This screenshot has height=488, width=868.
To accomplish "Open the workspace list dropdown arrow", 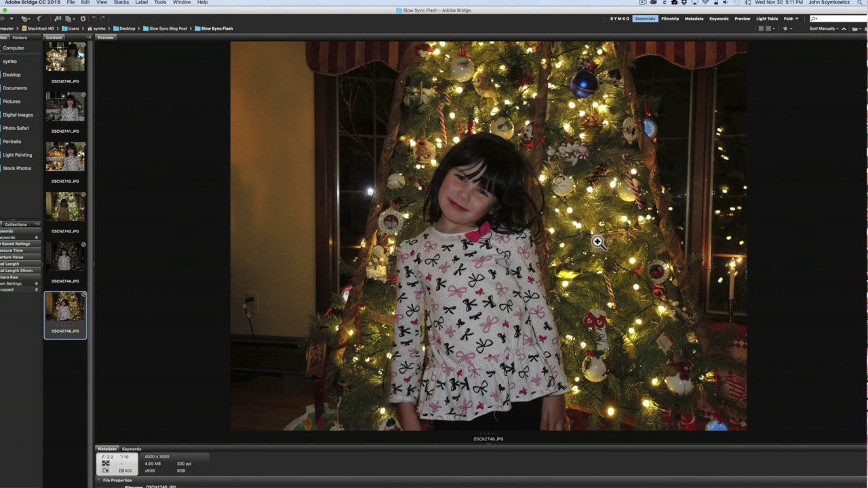I will click(797, 18).
